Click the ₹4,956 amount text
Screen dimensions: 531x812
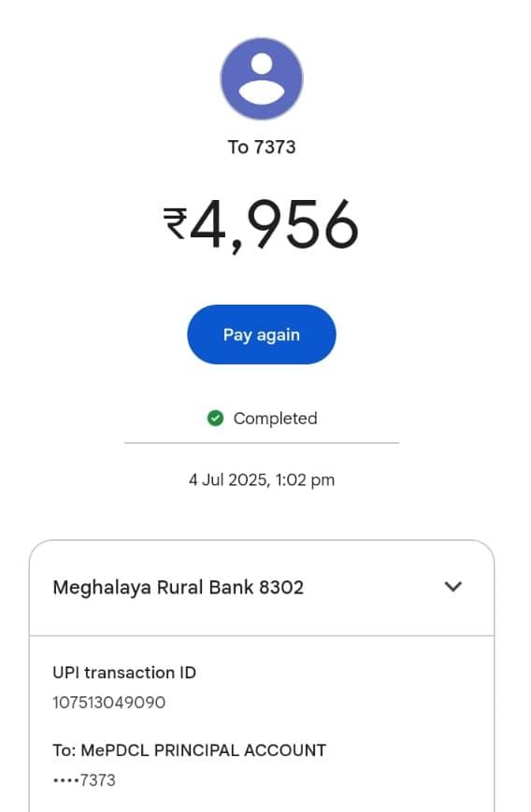pos(261,226)
